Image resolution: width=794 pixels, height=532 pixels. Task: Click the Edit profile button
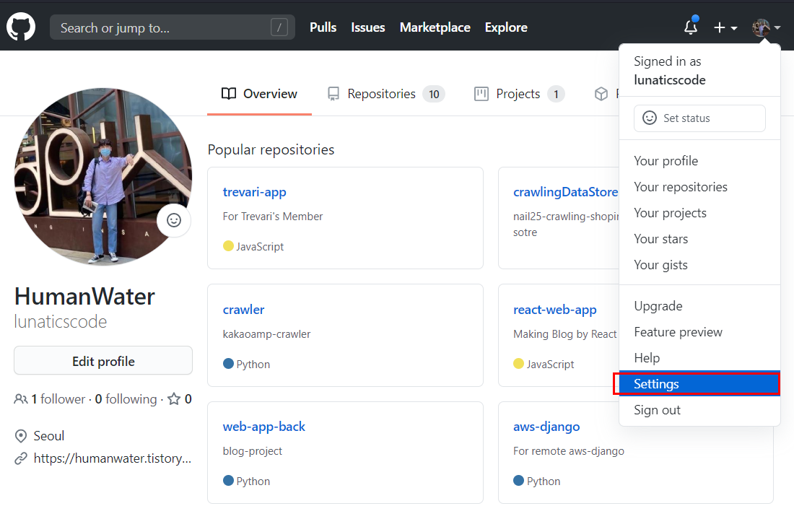[x=103, y=361]
